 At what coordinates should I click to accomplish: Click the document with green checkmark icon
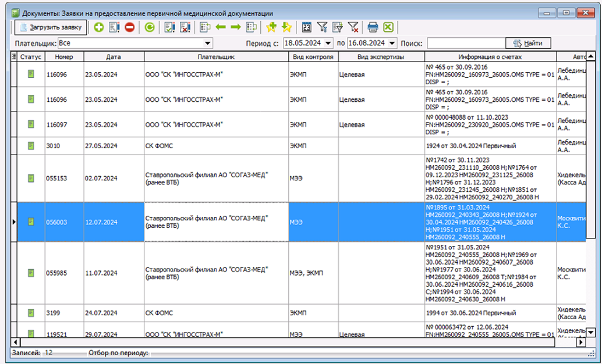[169, 27]
